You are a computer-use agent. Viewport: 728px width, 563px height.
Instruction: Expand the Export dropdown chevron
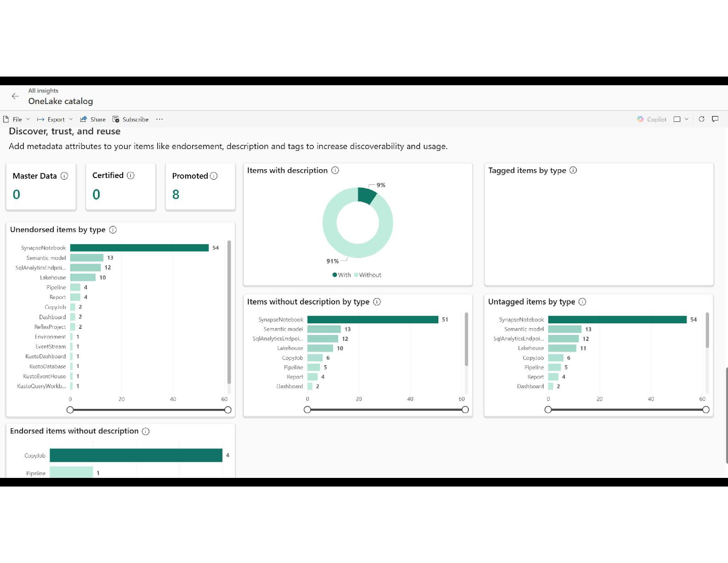[x=71, y=119]
